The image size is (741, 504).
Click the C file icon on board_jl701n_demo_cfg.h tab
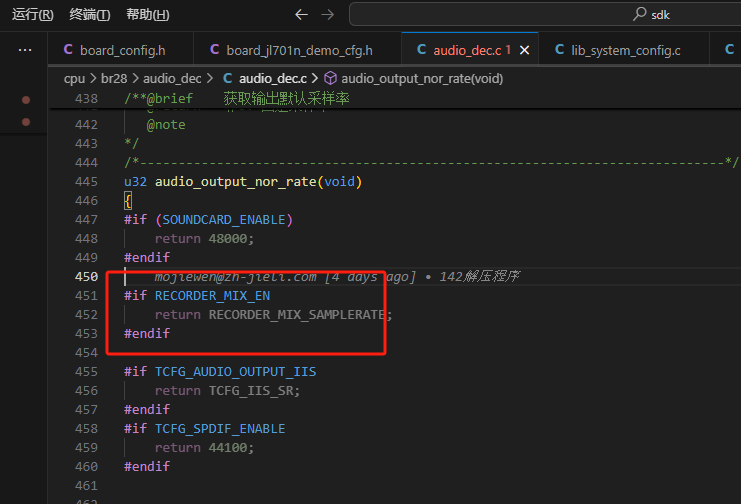pos(215,49)
